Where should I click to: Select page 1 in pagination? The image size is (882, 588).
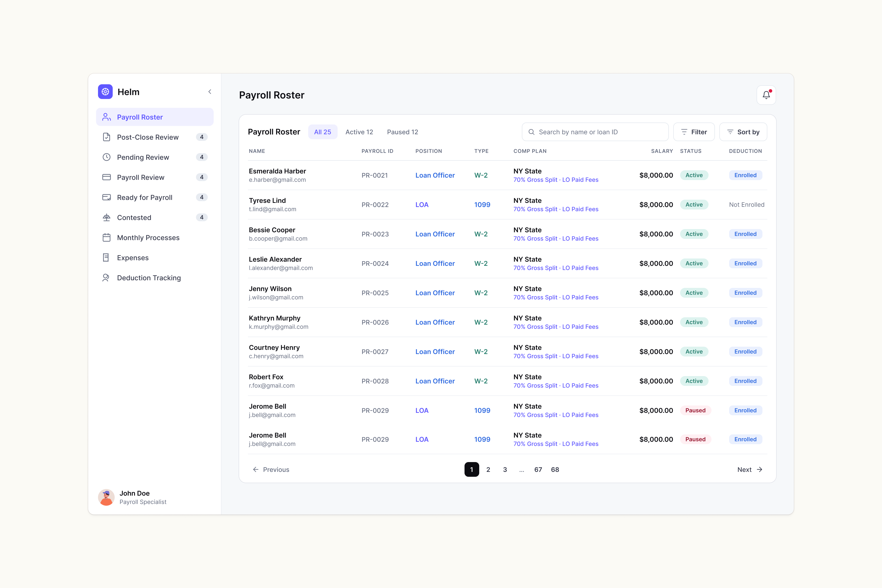pyautogui.click(x=472, y=469)
